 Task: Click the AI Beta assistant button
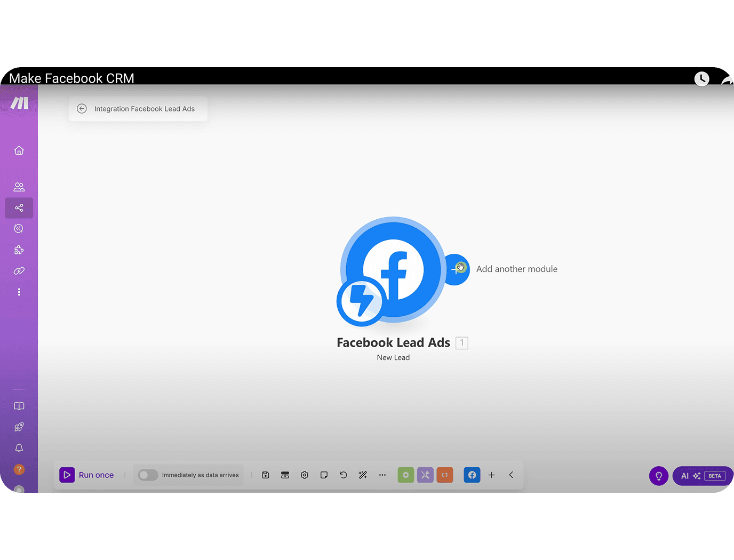[703, 476]
